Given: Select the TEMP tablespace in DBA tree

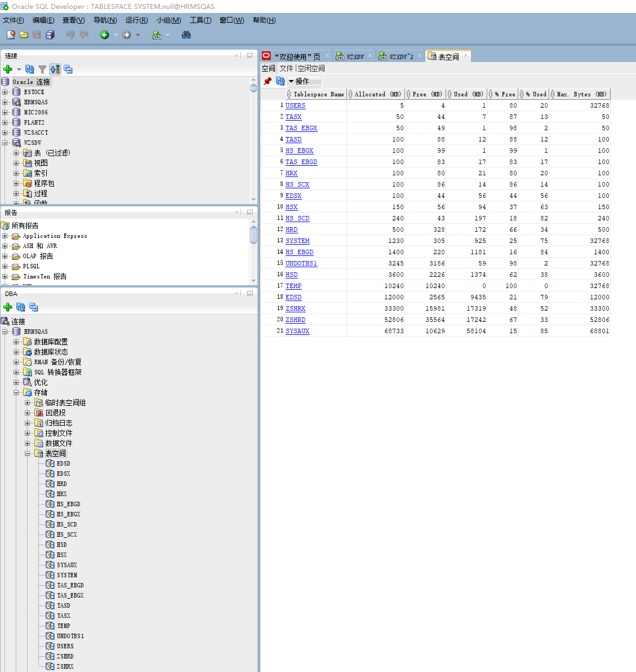Looking at the screenshot, I should [x=63, y=626].
